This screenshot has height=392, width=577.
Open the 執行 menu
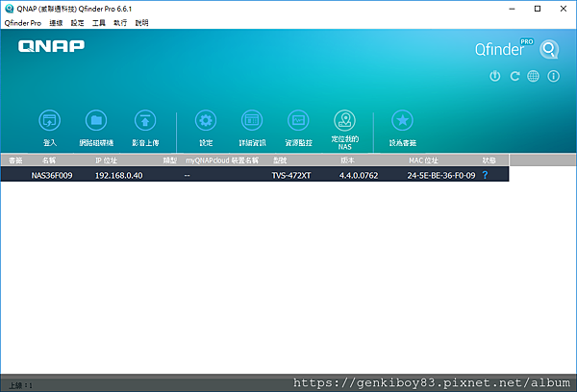[120, 23]
